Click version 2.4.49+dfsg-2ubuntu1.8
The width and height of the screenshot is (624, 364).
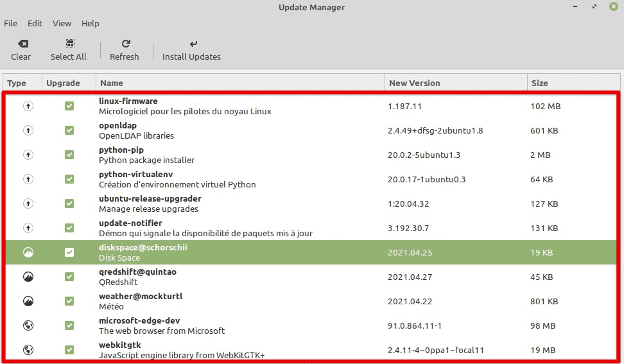[435, 130]
